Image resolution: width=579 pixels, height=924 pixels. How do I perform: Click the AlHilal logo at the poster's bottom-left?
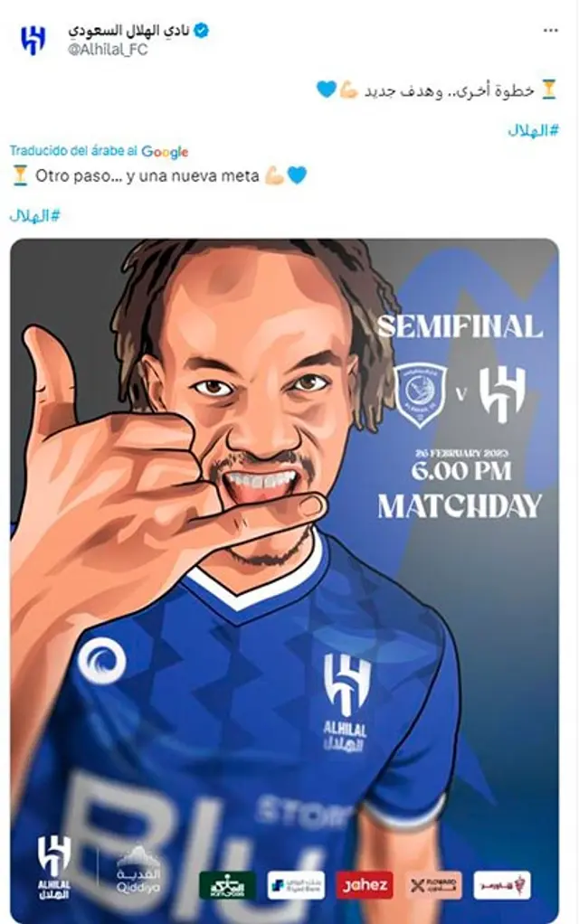(54, 867)
